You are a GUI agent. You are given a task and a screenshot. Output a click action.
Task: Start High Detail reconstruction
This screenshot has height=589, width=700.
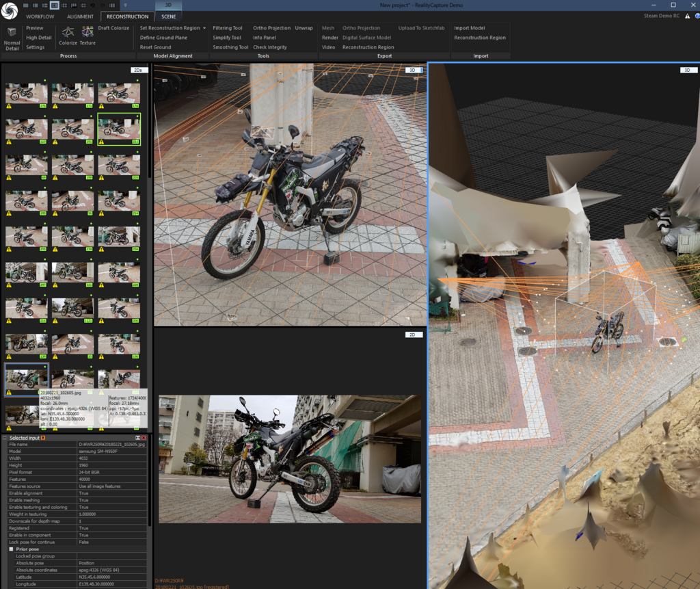click(39, 38)
